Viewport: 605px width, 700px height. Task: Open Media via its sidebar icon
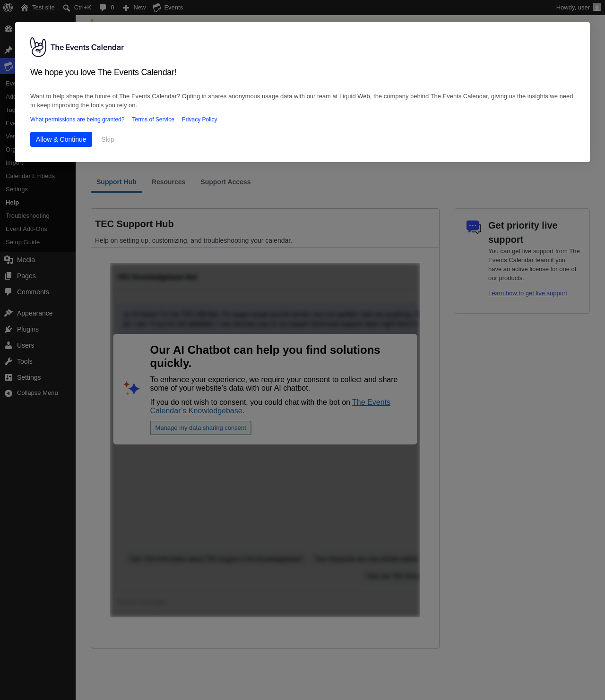pos(9,260)
